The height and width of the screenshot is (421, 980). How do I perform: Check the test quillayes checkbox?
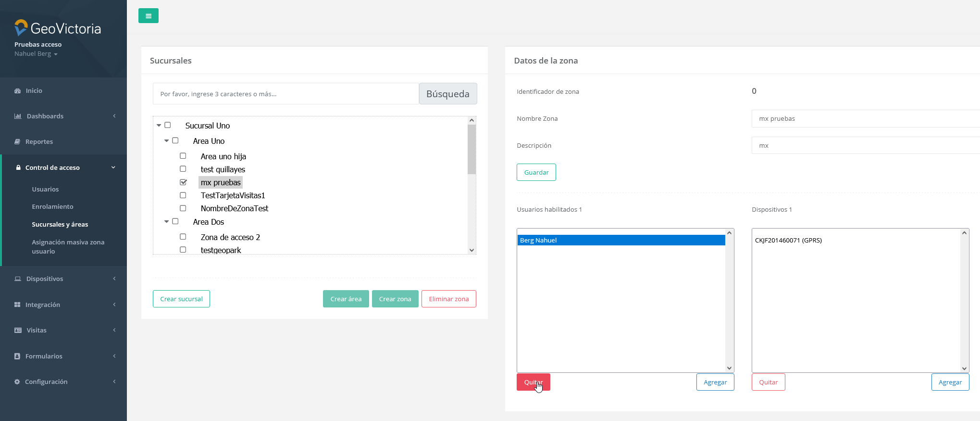pyautogui.click(x=183, y=169)
